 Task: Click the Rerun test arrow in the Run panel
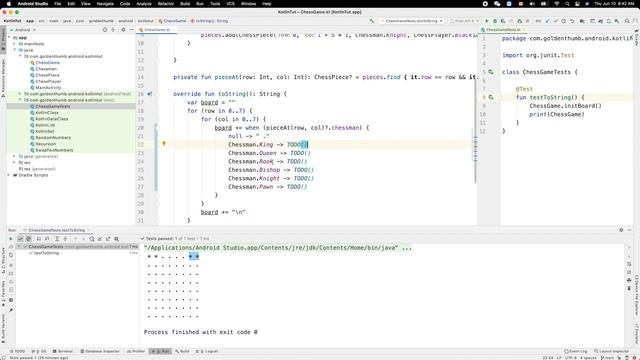tap(11, 239)
